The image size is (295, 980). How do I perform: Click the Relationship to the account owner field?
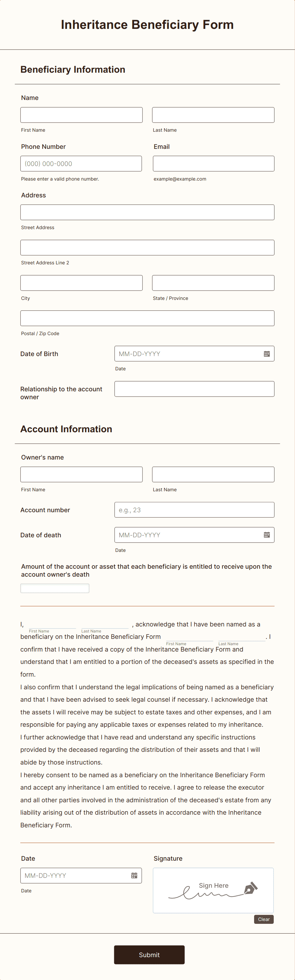point(194,388)
